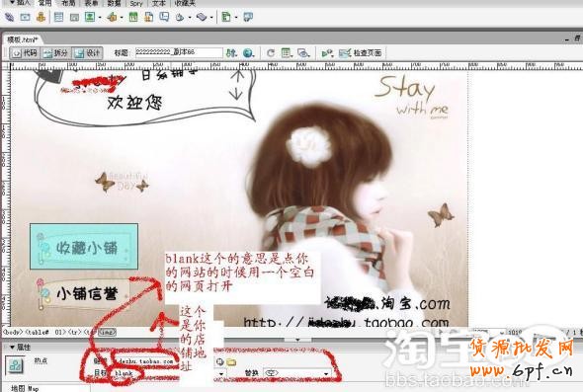
Task: Click the preview in browser globe icon
Action: coord(248,53)
